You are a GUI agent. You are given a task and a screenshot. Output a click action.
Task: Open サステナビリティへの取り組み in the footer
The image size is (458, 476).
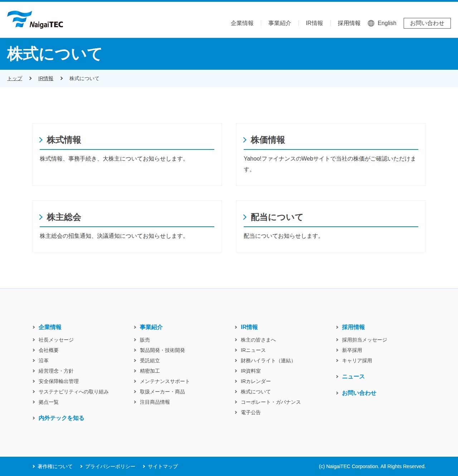[x=74, y=392]
